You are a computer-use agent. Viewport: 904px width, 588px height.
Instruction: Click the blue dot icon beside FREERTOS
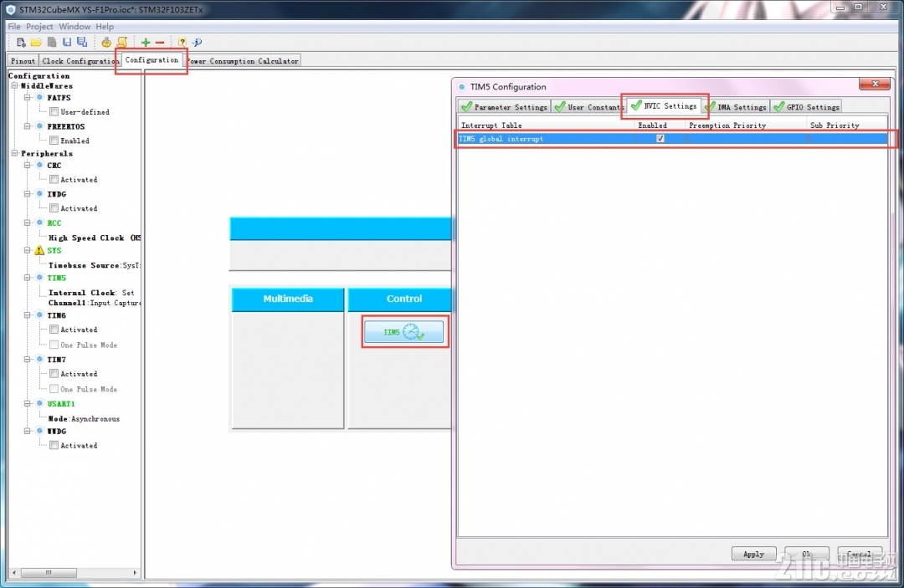(40, 125)
